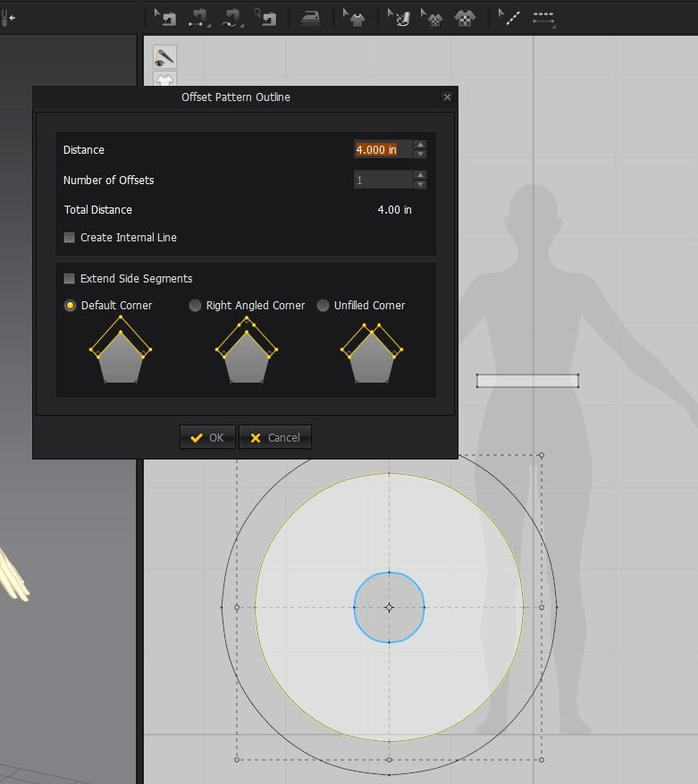
Task: Click the Default Corner preview diagram
Action: point(121,350)
